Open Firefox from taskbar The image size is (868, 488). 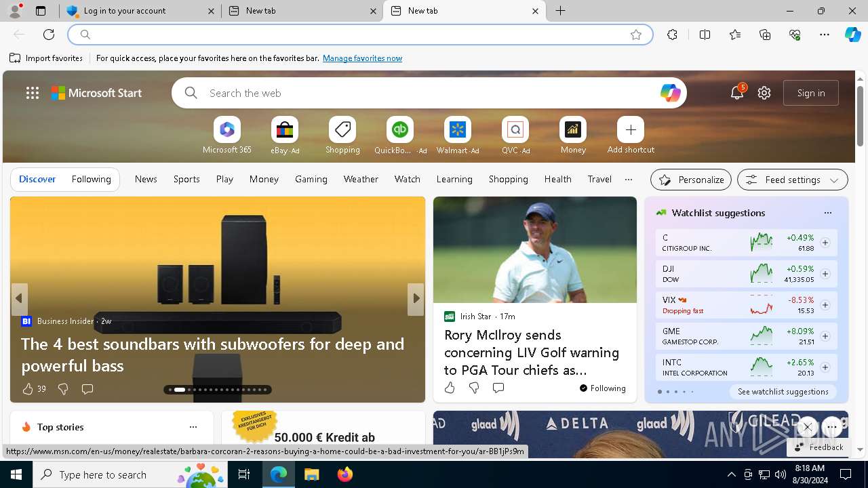[344, 474]
